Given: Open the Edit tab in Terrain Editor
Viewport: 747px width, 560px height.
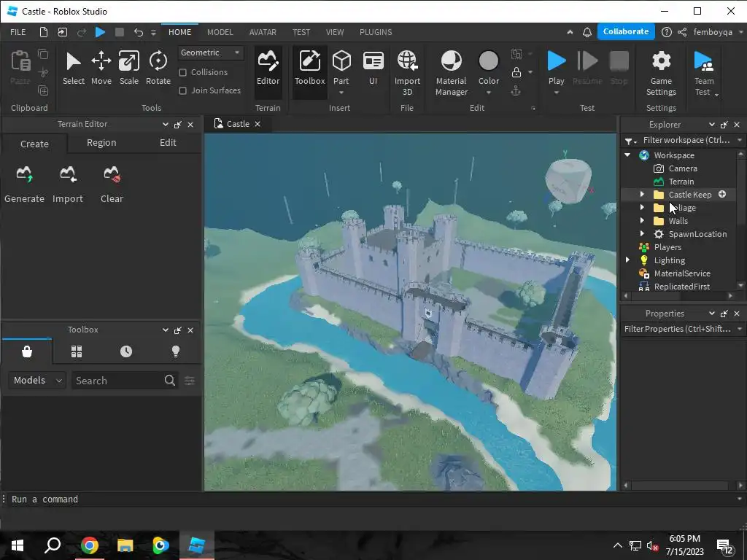Looking at the screenshot, I should click(x=168, y=143).
